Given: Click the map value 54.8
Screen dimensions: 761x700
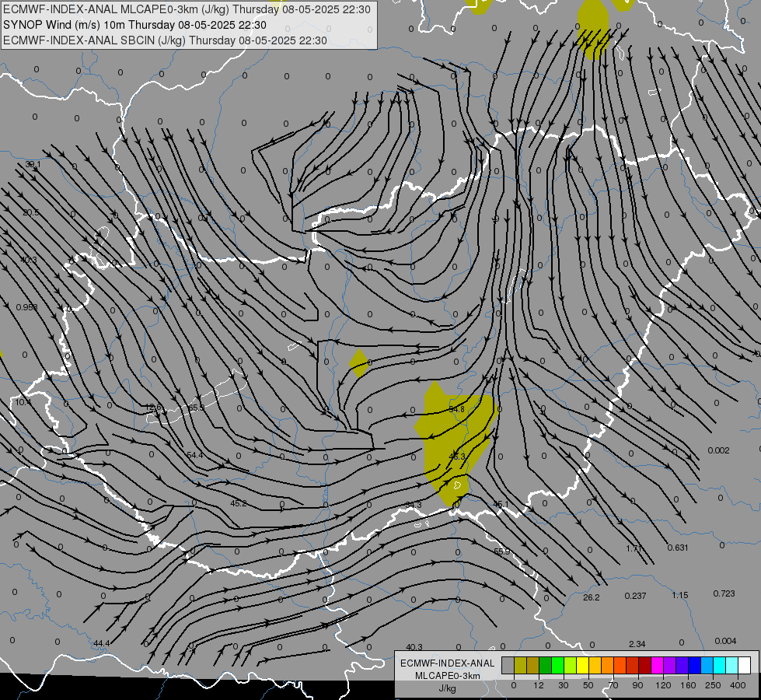Looking at the screenshot, I should (457, 409).
